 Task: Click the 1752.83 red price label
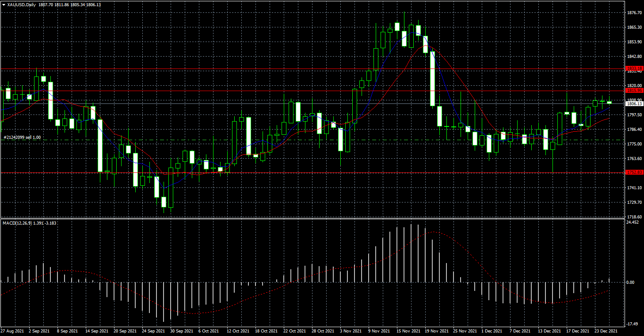click(634, 172)
